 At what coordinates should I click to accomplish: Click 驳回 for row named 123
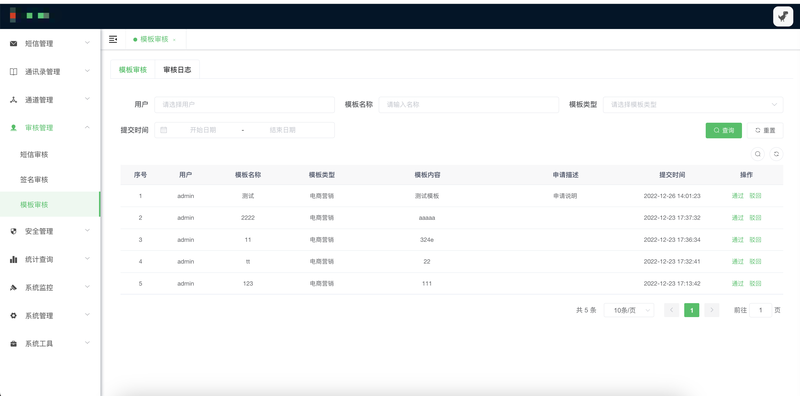tap(755, 284)
